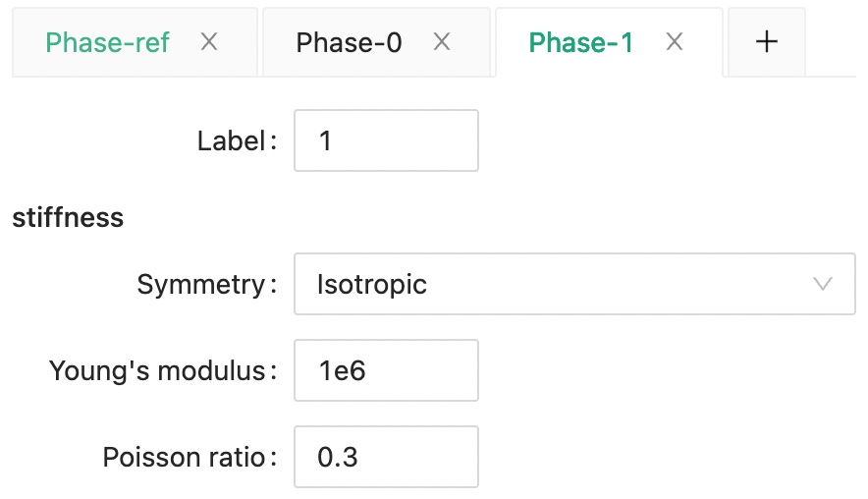Add a new phase with the plus button

click(766, 42)
